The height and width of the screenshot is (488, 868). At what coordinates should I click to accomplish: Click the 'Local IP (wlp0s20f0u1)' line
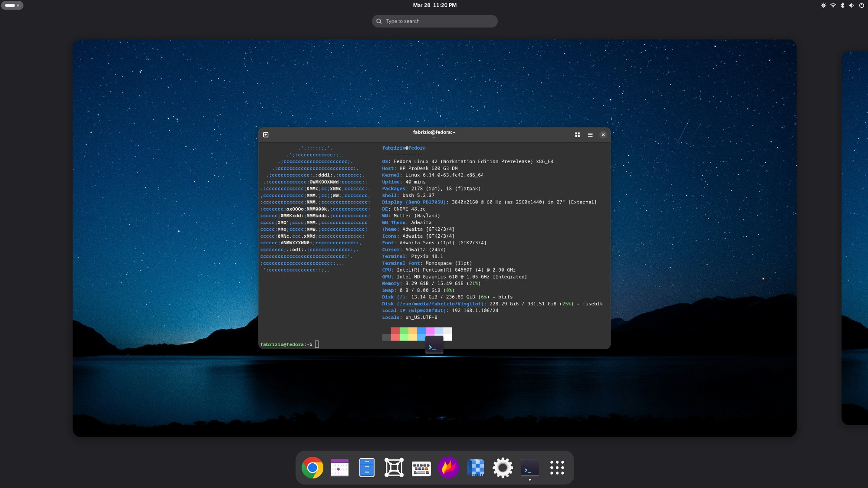pyautogui.click(x=440, y=311)
